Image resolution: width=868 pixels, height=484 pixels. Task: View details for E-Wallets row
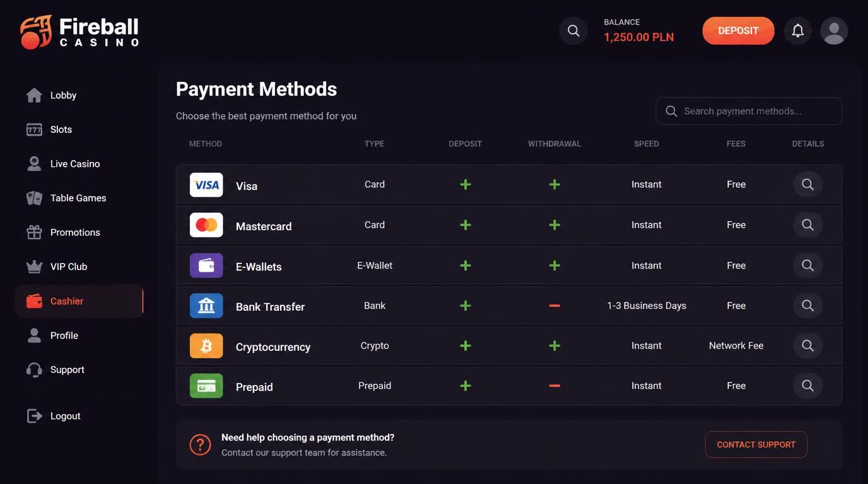tap(807, 265)
